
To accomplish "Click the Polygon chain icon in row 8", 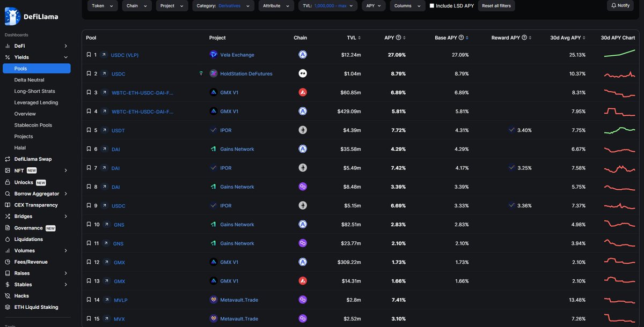I will click(x=302, y=187).
